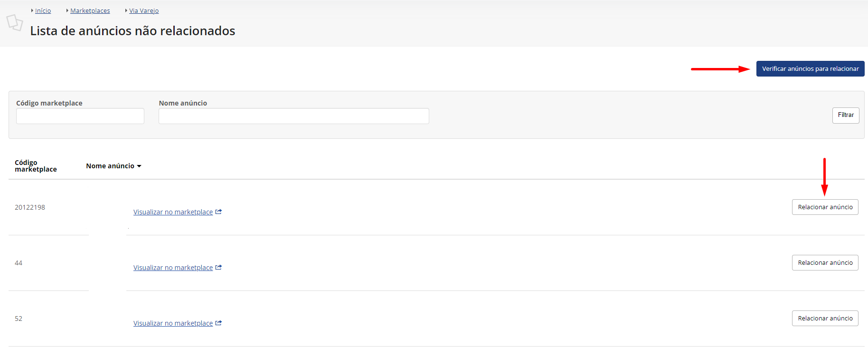Screen dimensions: 868x348
Task: Navigate to the Marketplaces breadcrumb
Action: 90,10
